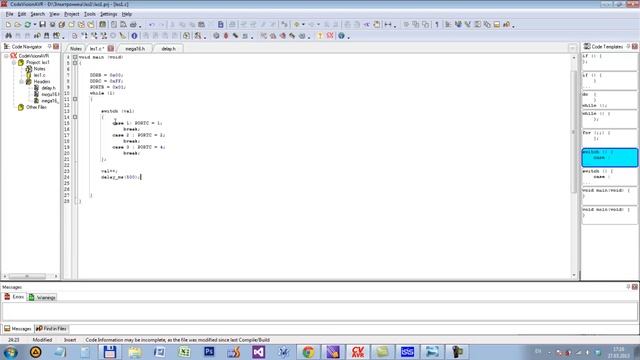Switch to the Find in Files tab
The height and width of the screenshot is (360, 640).
coord(51,329)
